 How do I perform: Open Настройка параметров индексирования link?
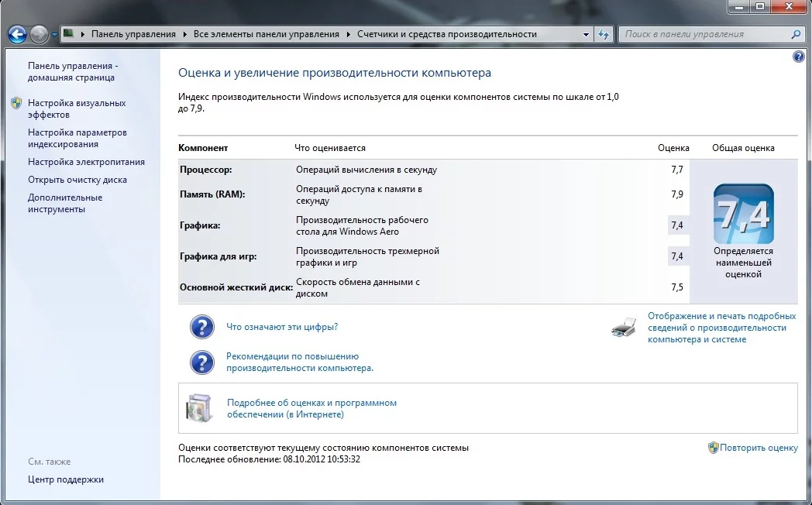point(77,138)
